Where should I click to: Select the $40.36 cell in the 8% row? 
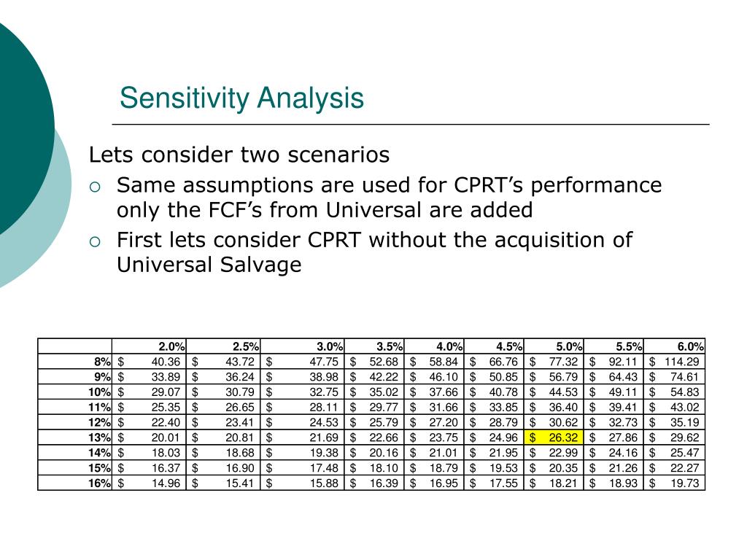click(149, 362)
